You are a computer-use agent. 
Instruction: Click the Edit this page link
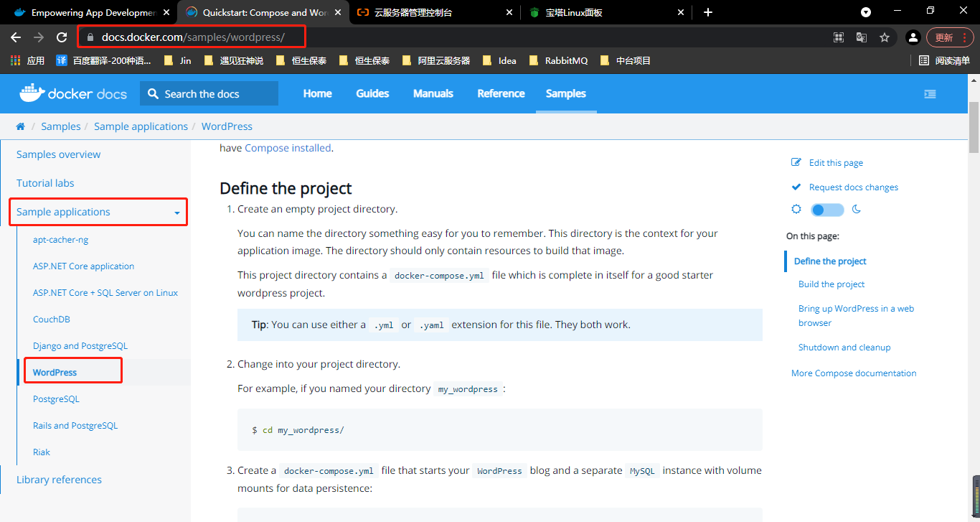click(836, 163)
